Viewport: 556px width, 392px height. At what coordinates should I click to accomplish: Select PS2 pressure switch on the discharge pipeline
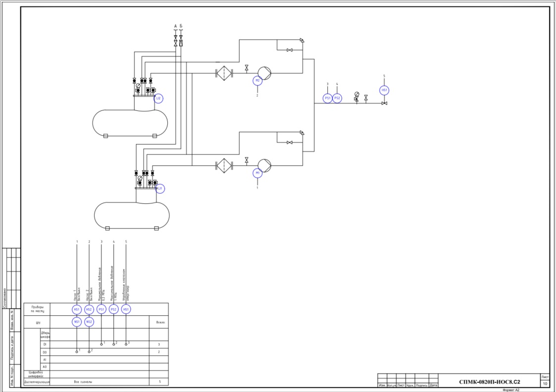(x=337, y=98)
